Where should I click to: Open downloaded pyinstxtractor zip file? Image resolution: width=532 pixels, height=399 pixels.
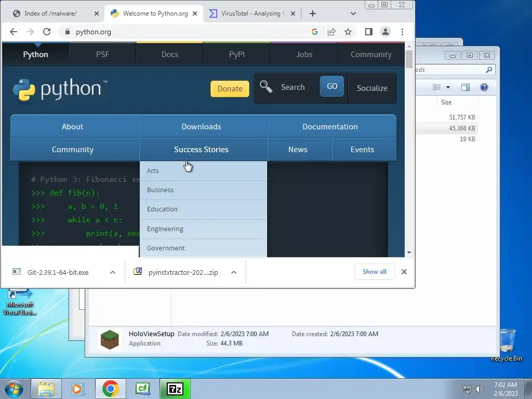pyautogui.click(x=179, y=272)
